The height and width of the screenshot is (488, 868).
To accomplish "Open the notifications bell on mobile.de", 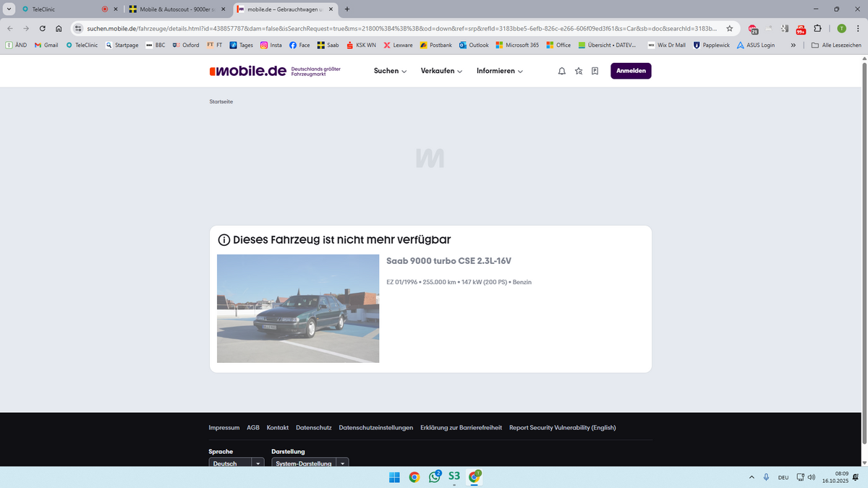I will point(562,71).
